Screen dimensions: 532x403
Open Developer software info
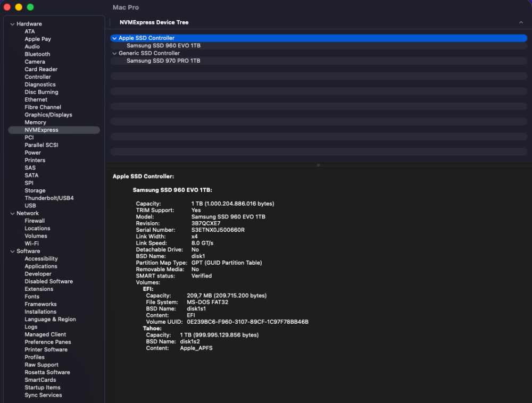pos(38,274)
